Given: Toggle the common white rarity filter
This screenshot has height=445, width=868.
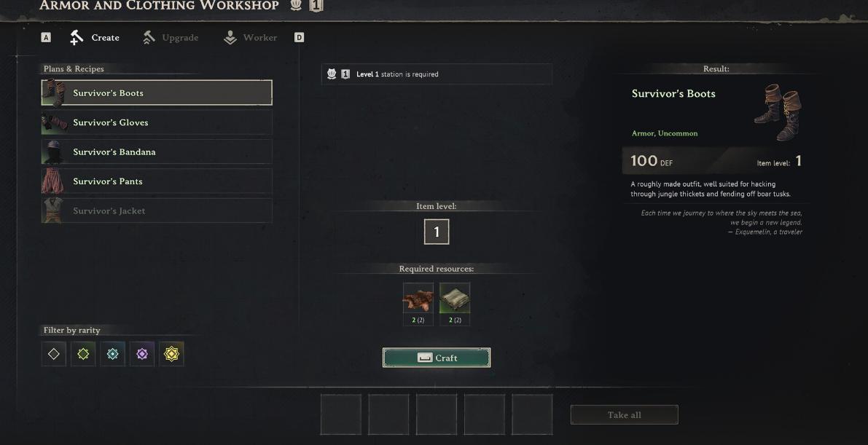Looking at the screenshot, I should click(x=54, y=354).
